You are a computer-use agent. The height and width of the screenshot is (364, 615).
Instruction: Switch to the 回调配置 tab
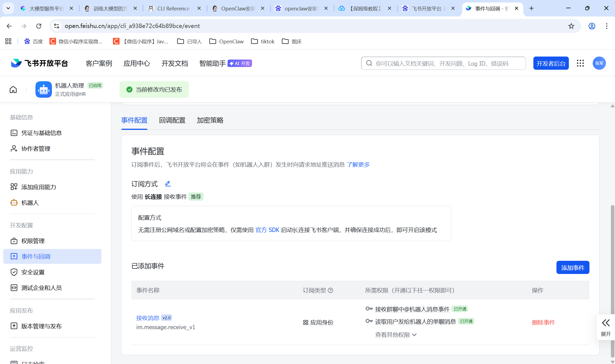point(172,120)
